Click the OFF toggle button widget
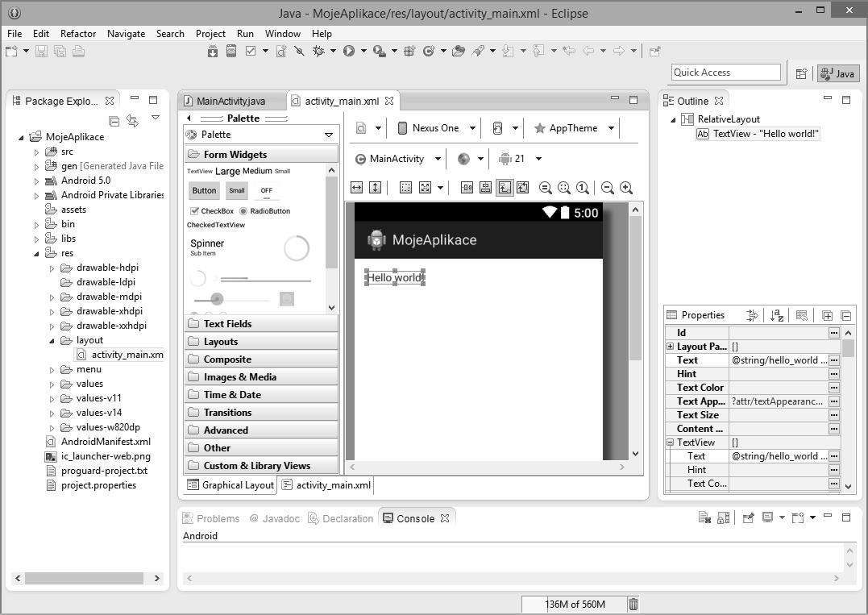The image size is (868, 615). coord(266,191)
